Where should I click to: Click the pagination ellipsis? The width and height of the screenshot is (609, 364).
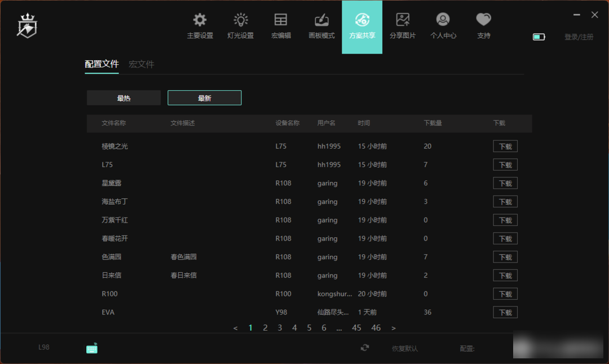click(x=339, y=329)
